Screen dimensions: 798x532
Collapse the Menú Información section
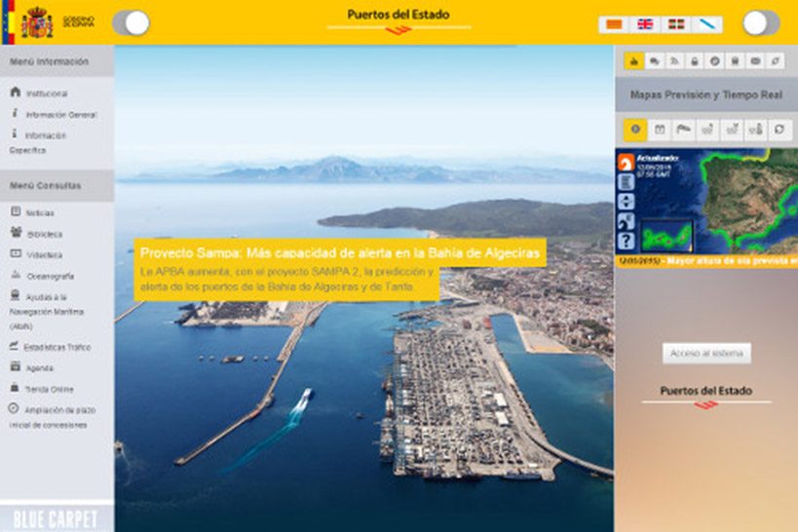coord(57,61)
